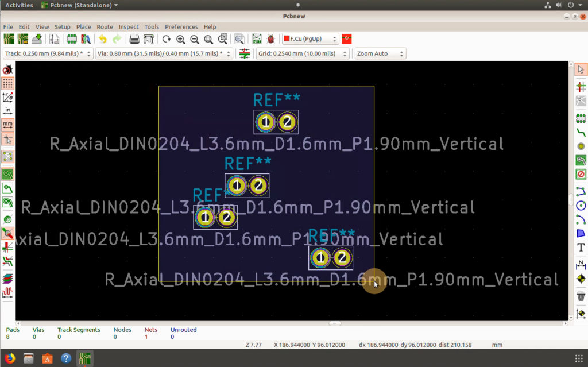Show the layers manager
This screenshot has height=367, width=588.
pyautogui.click(x=7, y=279)
